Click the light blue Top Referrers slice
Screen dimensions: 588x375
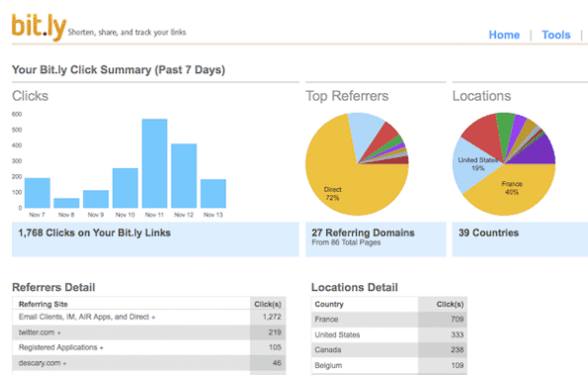coord(365,132)
